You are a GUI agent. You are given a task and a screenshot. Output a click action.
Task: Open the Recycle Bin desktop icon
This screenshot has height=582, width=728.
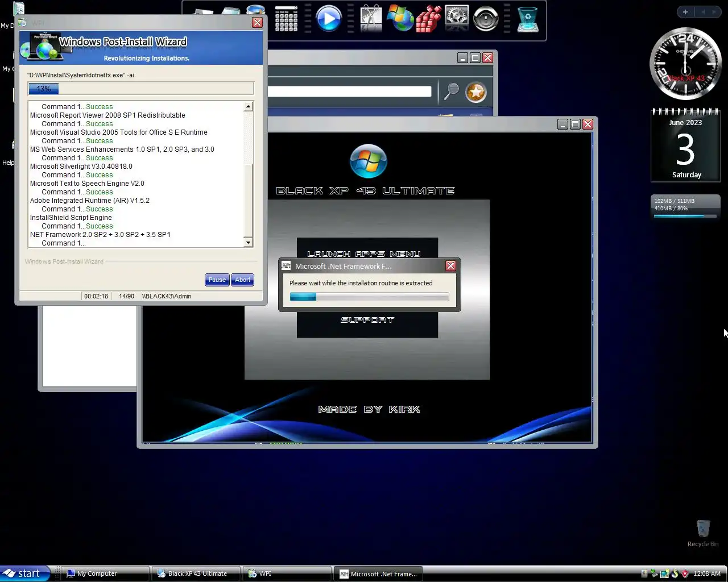point(703,533)
